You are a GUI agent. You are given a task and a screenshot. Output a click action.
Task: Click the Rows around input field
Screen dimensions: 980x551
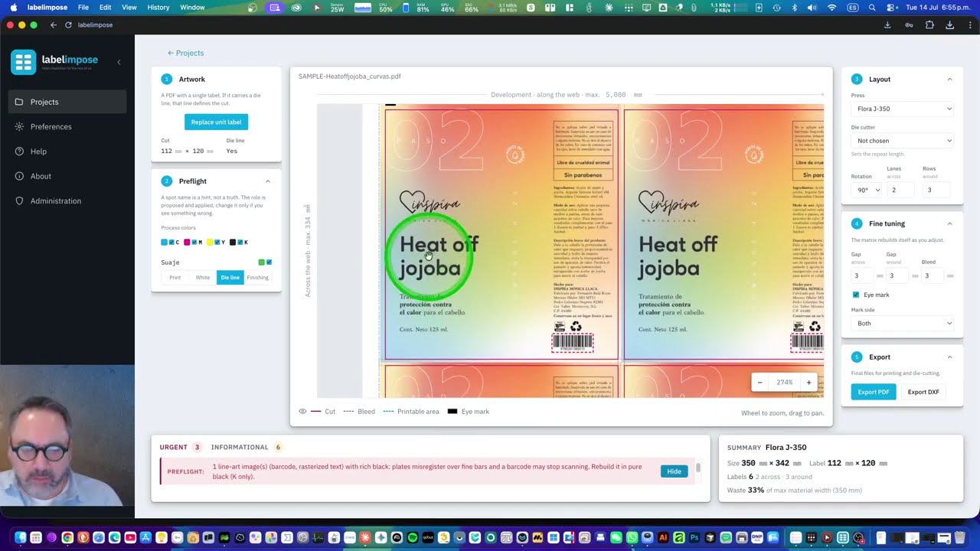(x=938, y=190)
